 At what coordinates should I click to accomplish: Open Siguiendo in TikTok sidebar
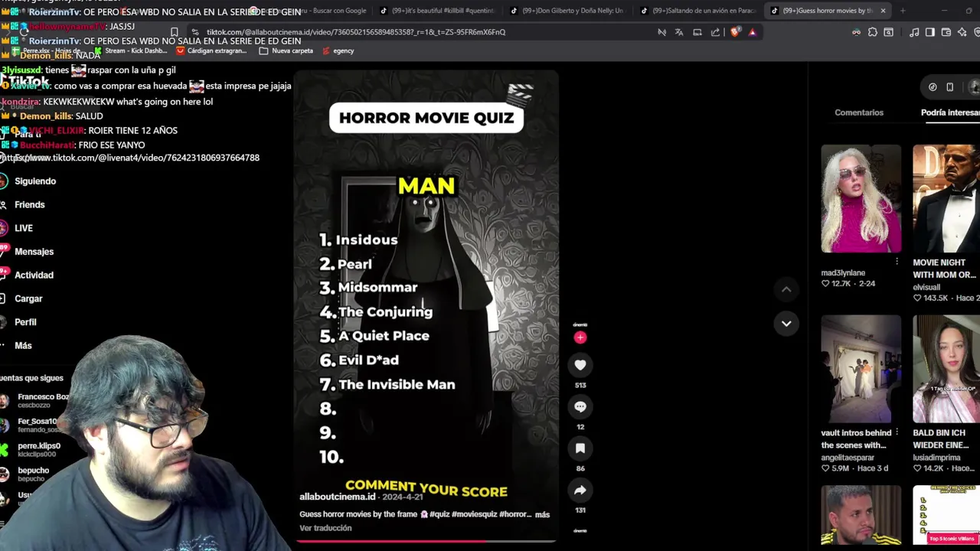click(x=35, y=181)
